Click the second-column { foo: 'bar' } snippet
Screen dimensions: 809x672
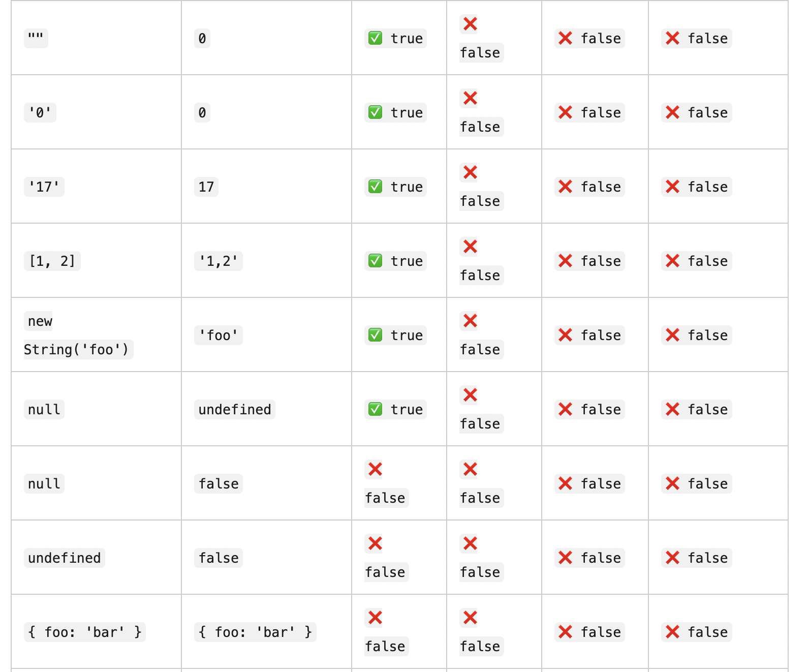click(255, 632)
